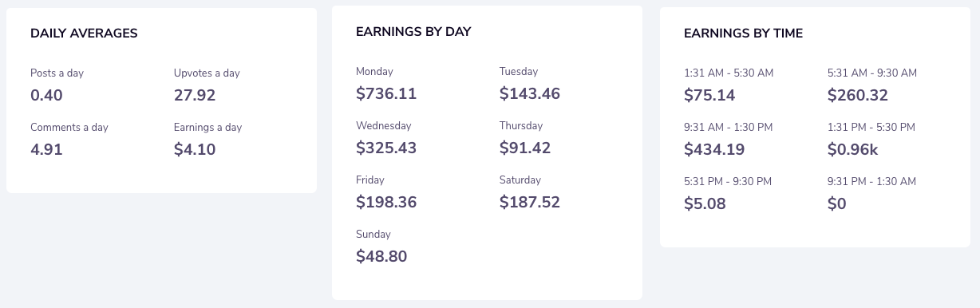Click the 1:31 PM - 5:30 PM value $0.96k
This screenshot has height=308, width=980.
(853, 150)
